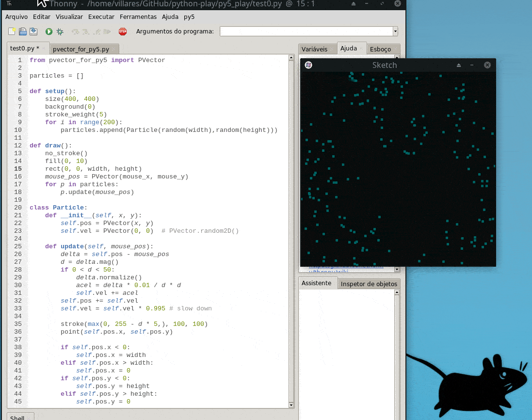532x420 pixels.
Task: Open the Shell panel tab
Action: click(x=17, y=418)
